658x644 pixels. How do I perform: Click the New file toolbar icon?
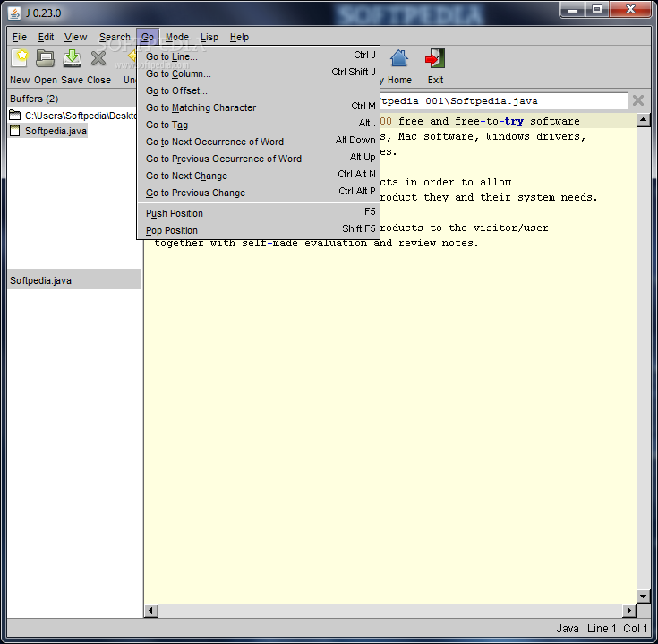pos(20,58)
